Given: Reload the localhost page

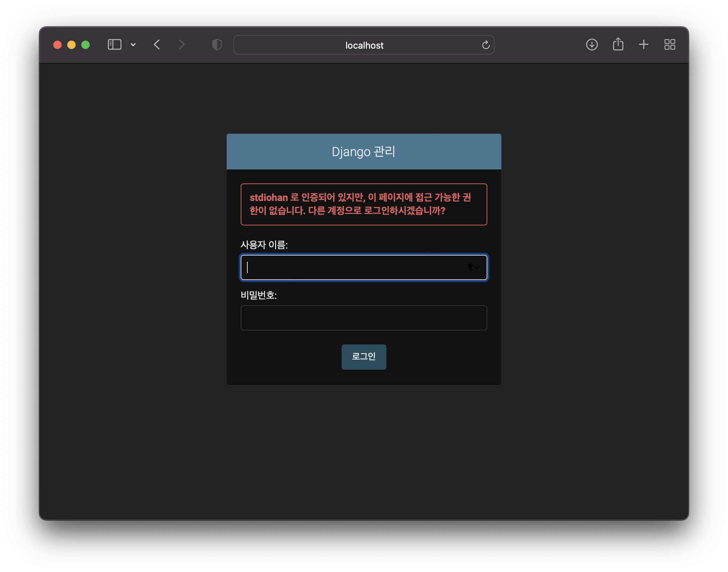Looking at the screenshot, I should tap(486, 45).
